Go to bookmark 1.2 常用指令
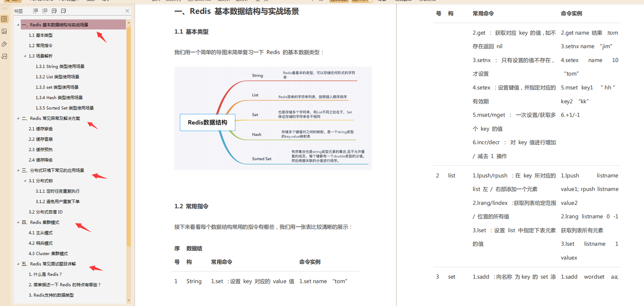The width and height of the screenshot is (644, 306). coord(40,46)
